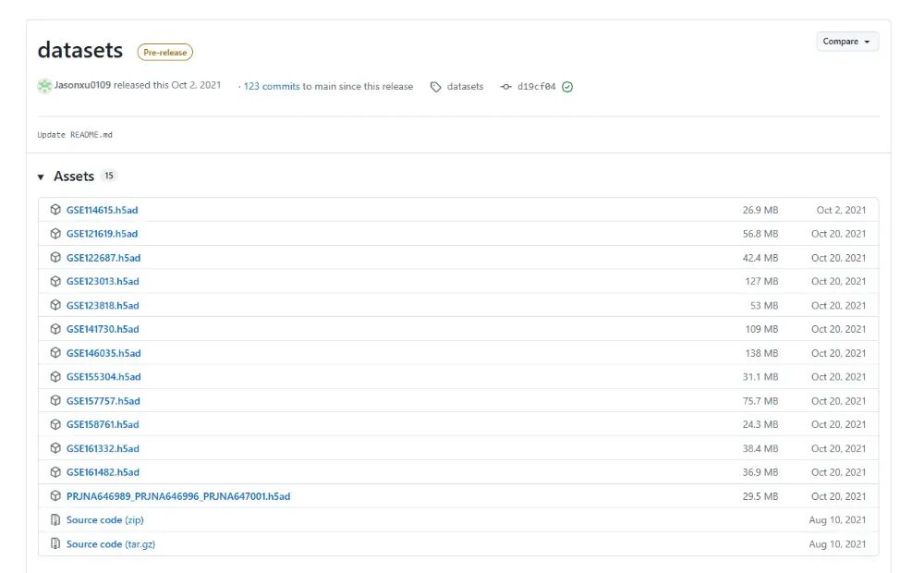Click the Assets heading
The height and width of the screenshot is (573, 924).
click(74, 177)
